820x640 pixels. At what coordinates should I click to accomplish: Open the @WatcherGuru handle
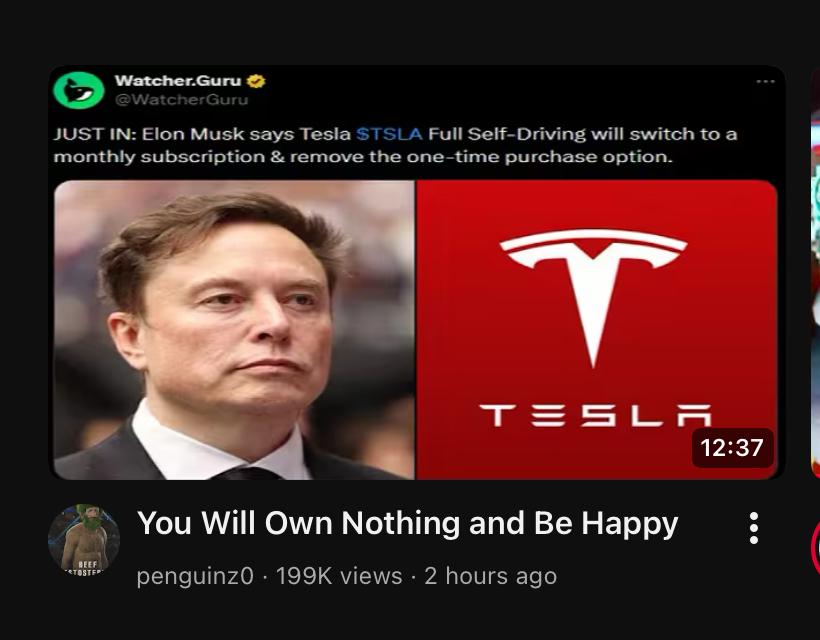pos(181,99)
